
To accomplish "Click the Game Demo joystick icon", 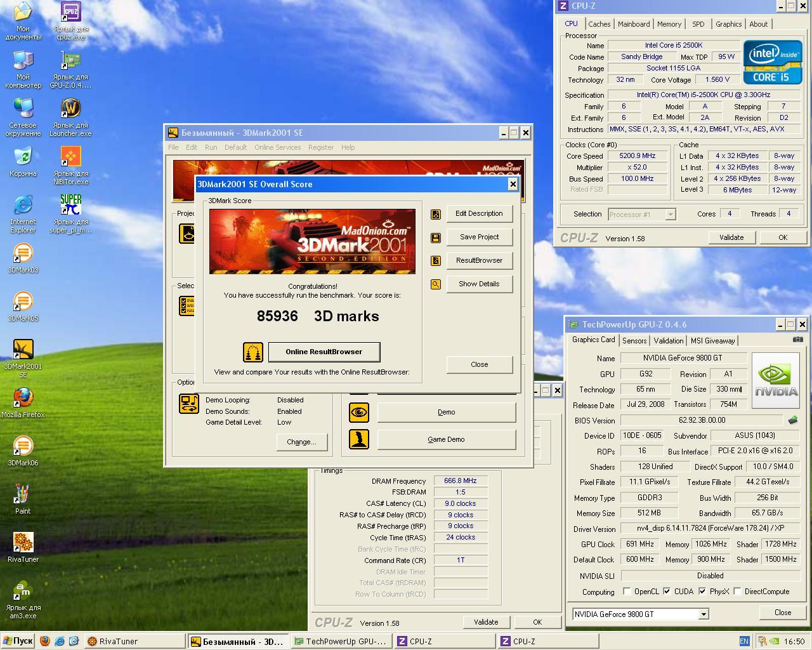I will tap(359, 439).
